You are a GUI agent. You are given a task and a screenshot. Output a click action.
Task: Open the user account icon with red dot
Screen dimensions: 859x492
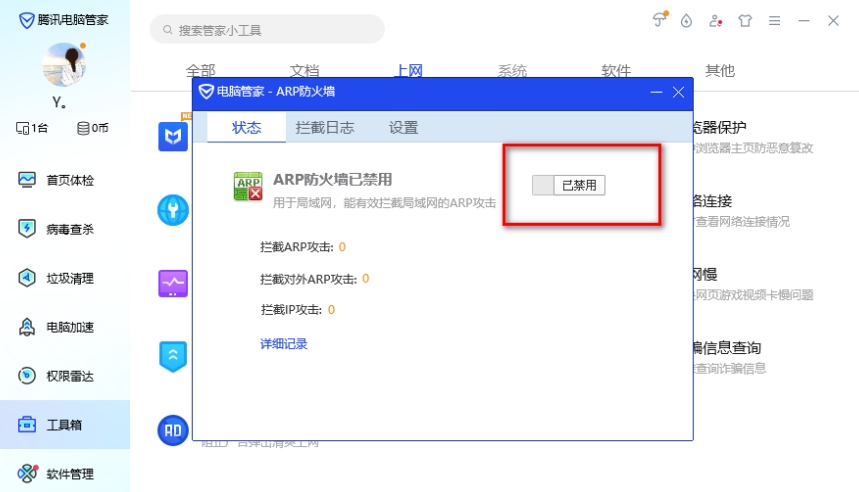[715, 20]
